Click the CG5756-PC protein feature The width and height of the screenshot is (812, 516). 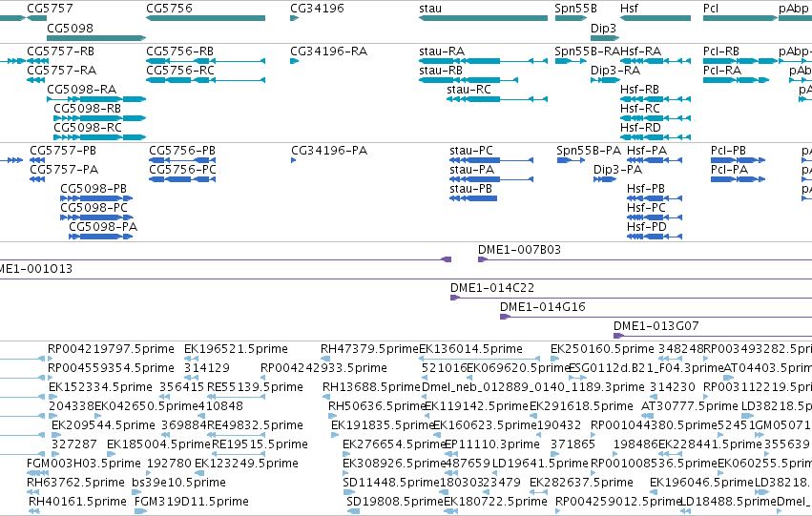pos(182,179)
